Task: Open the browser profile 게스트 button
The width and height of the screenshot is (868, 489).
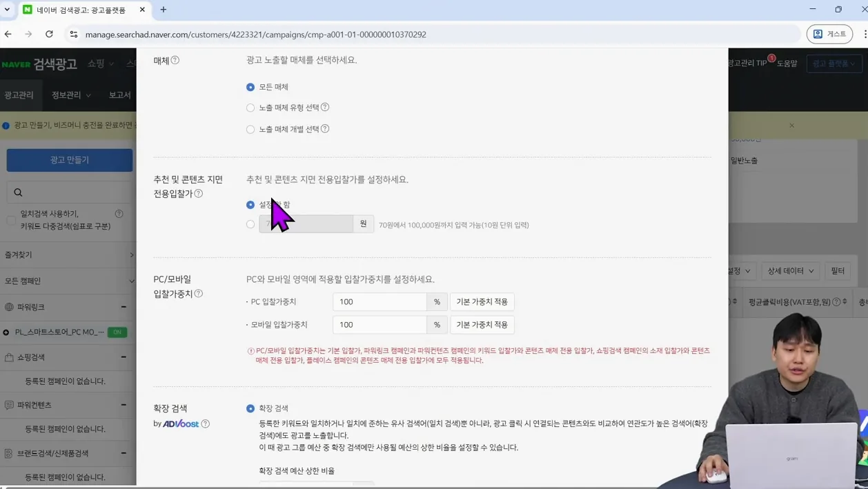Action: point(829,34)
